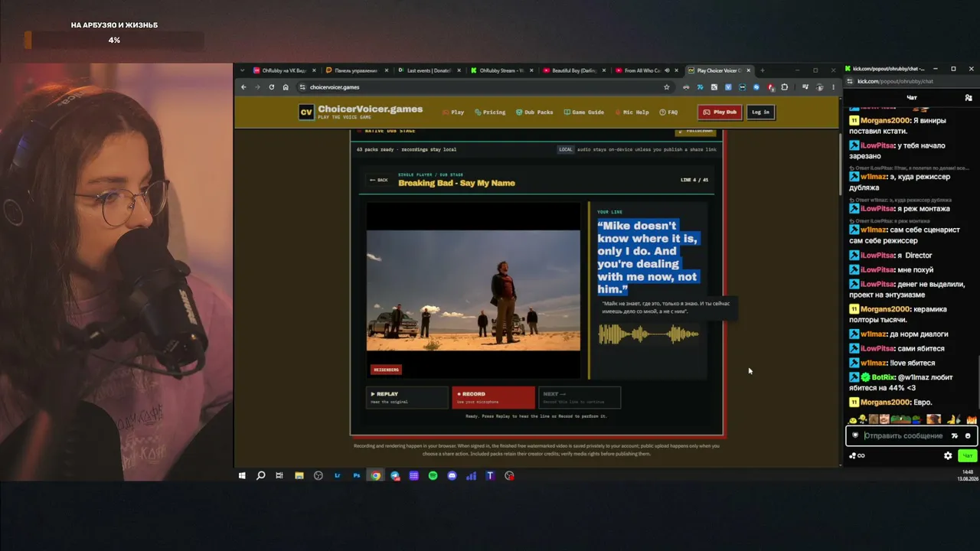Switch to the Last events Donate tab
The height and width of the screenshot is (551, 980).
coord(427,70)
